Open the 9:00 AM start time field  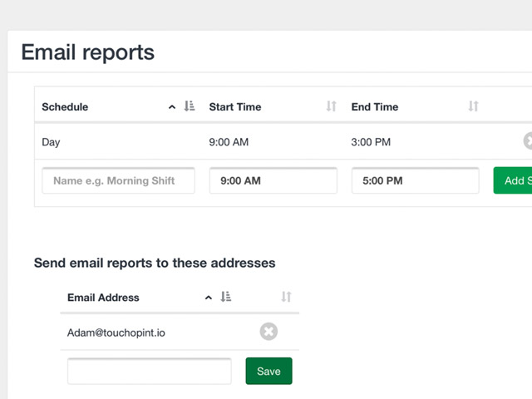[273, 180]
